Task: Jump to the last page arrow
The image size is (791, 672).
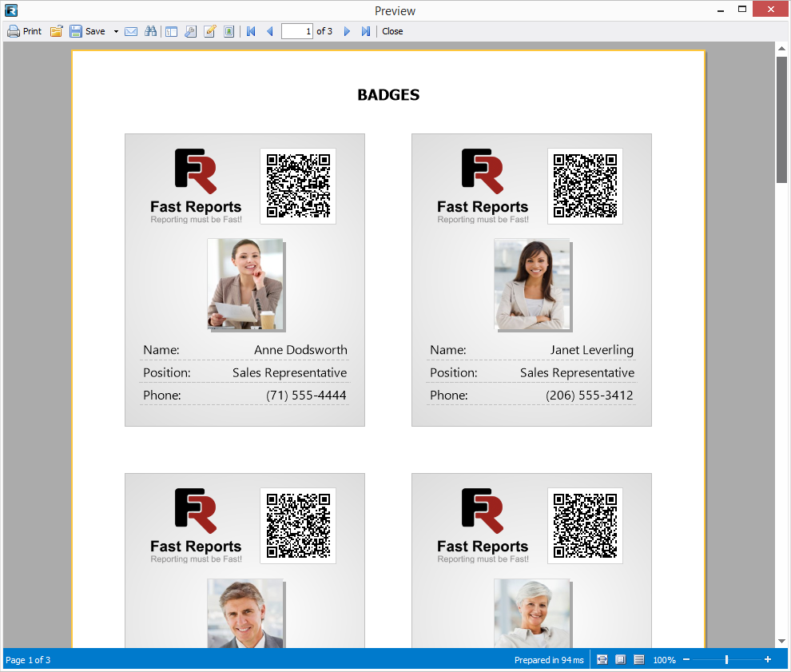Action: [365, 31]
